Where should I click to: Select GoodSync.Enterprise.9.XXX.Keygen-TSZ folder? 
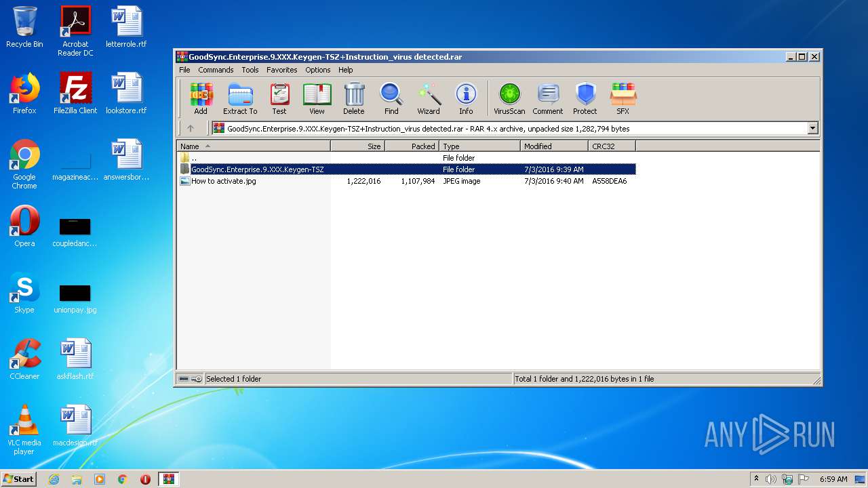[x=407, y=169]
